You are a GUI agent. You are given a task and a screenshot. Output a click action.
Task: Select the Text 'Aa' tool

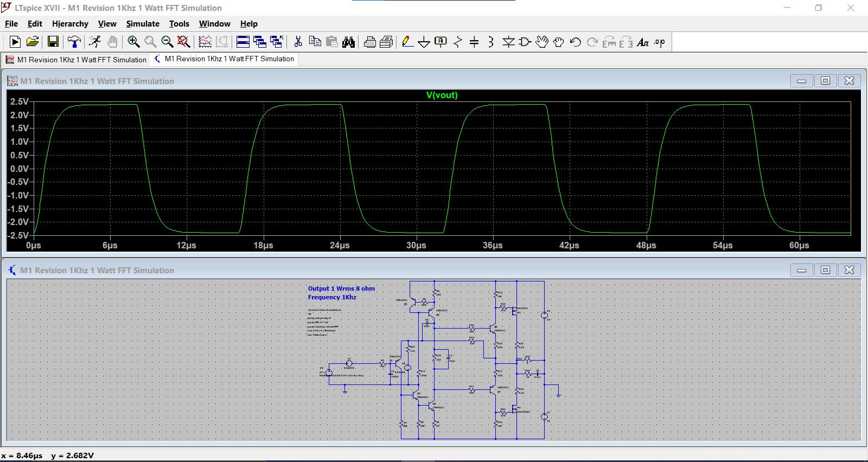click(x=643, y=42)
